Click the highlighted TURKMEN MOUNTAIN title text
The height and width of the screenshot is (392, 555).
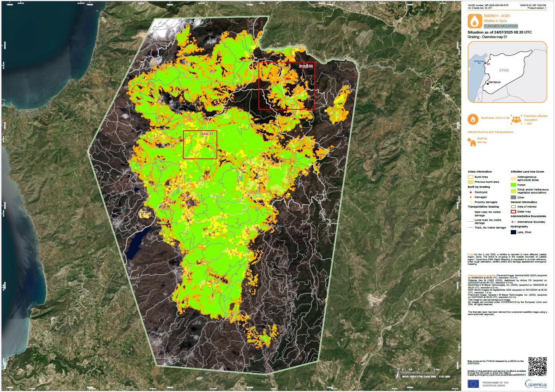coord(500,26)
